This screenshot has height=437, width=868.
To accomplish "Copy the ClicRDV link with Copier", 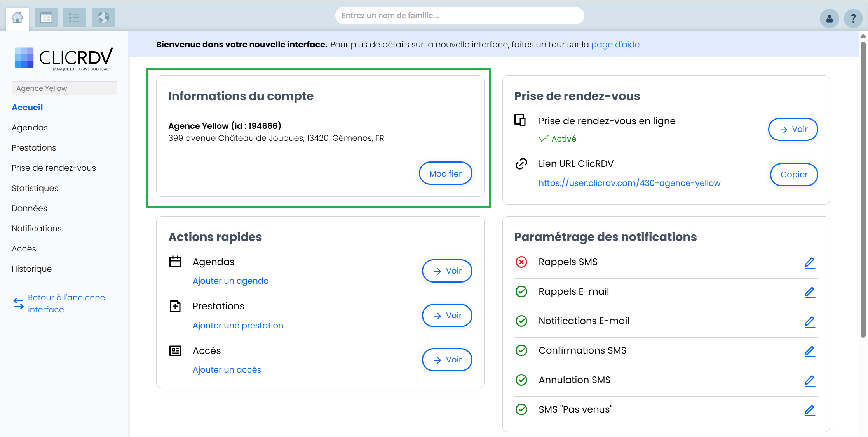I will [x=794, y=175].
